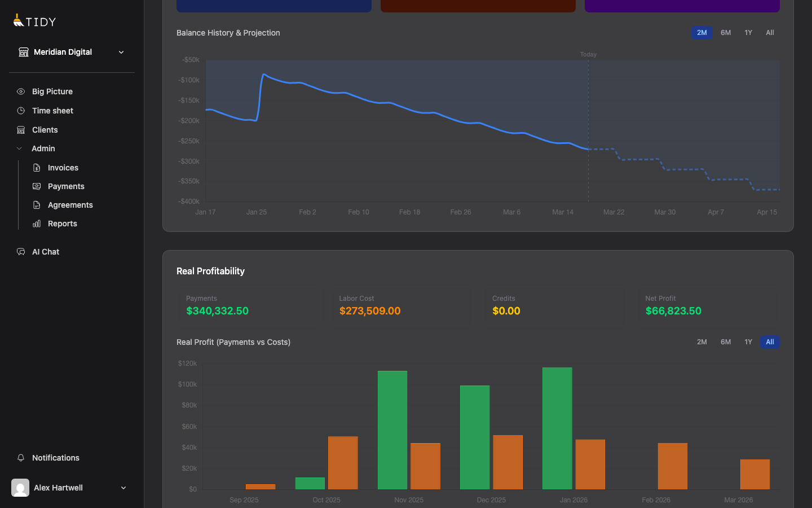Enable the All range on Balance History
The image size is (812, 508).
(770, 33)
